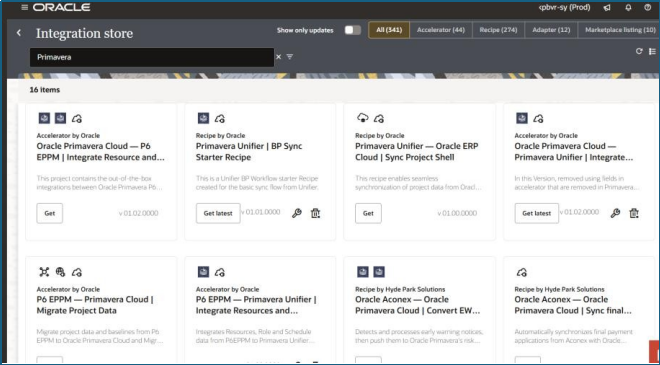This screenshot has height=365, width=660.
Task: Open Oracle Aconex Sync final card title
Action: pos(573,305)
